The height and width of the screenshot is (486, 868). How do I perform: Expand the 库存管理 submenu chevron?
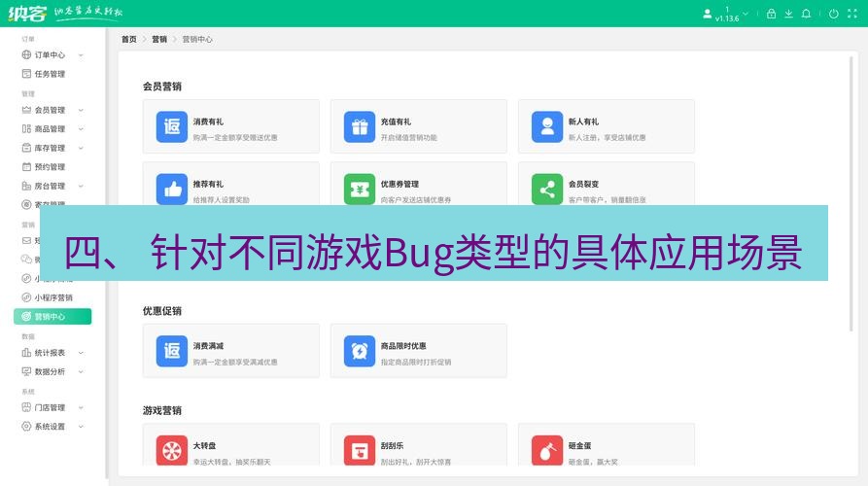tap(81, 149)
